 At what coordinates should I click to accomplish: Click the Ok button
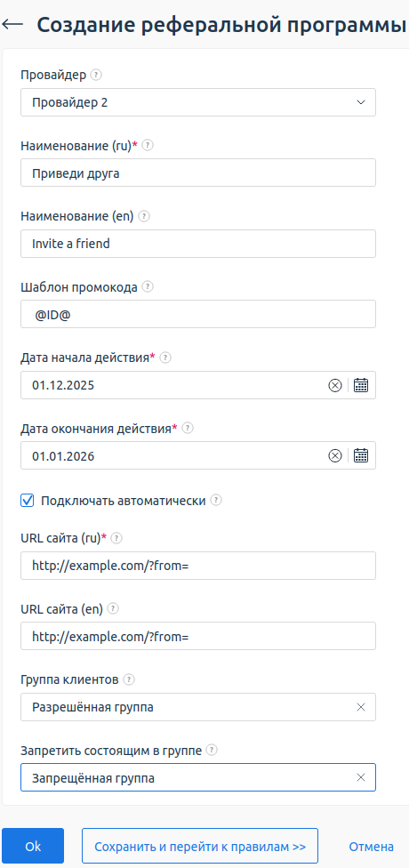33,846
